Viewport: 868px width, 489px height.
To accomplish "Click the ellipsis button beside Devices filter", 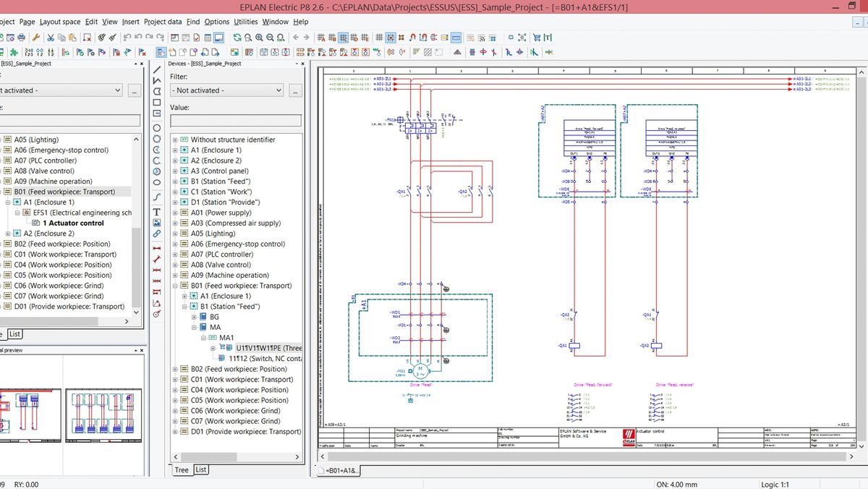I will point(295,90).
